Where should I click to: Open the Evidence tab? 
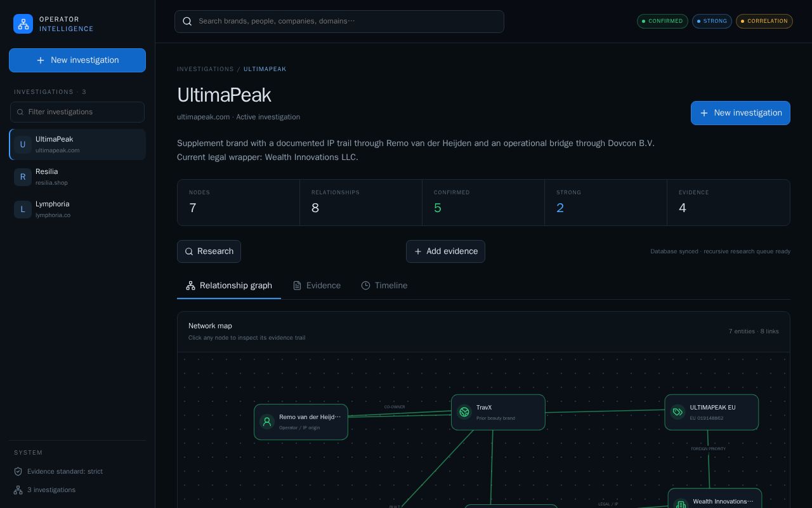[x=317, y=286]
